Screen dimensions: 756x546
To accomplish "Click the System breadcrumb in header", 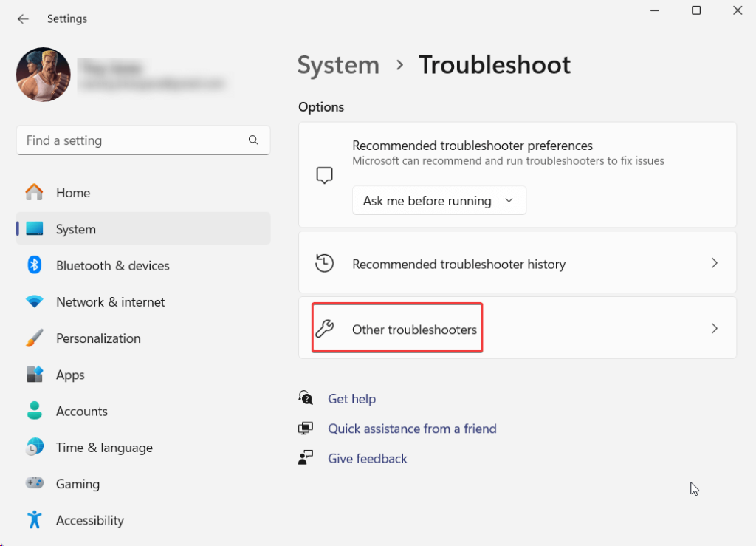I will (338, 65).
